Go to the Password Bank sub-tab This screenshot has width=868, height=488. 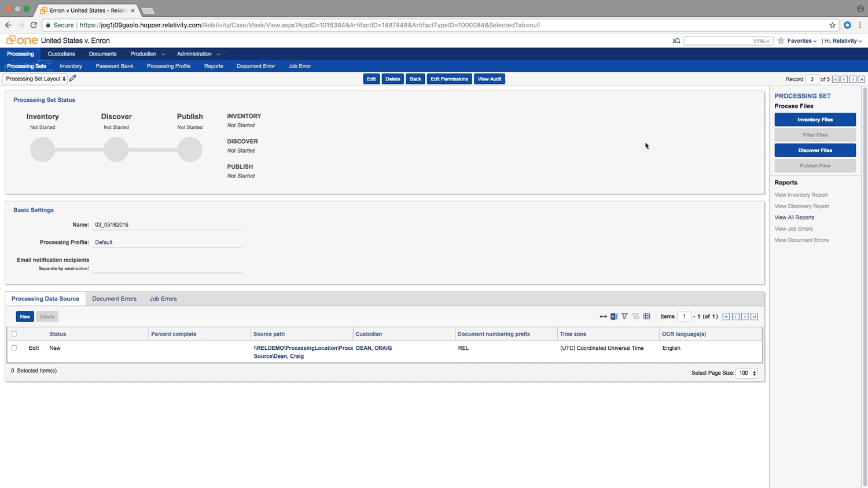point(115,66)
